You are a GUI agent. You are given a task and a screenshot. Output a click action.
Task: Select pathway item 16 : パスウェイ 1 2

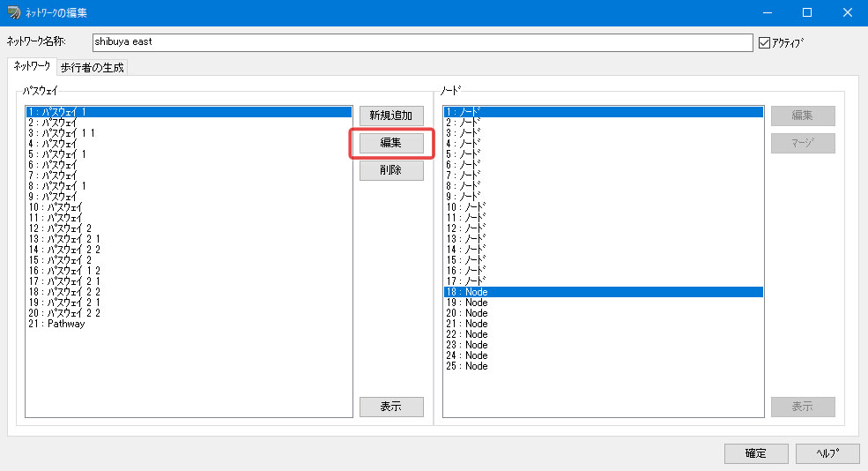pos(189,271)
